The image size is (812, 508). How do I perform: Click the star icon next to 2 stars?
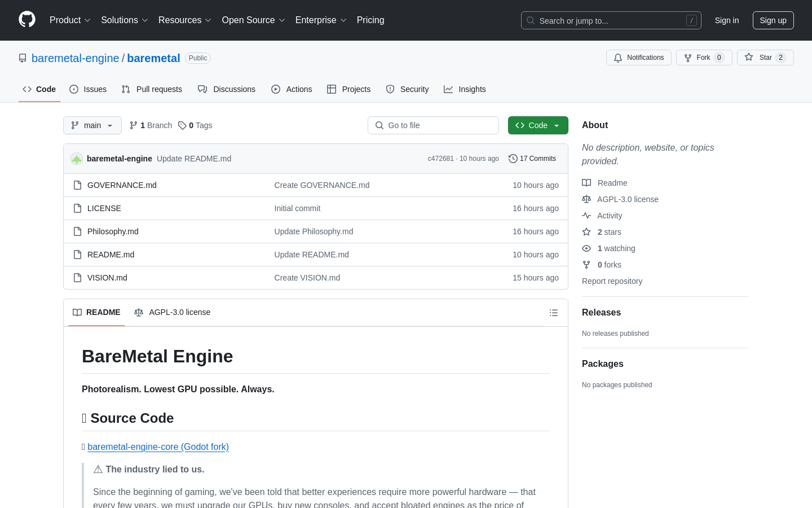pos(586,232)
